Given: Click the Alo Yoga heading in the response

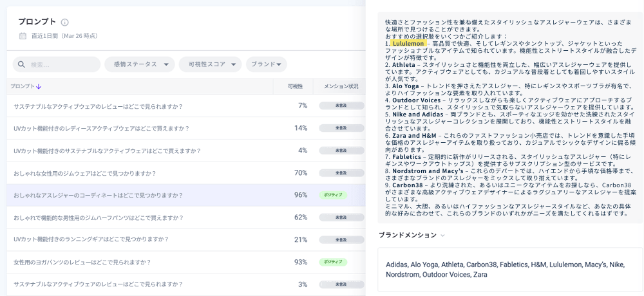Looking at the screenshot, I should tap(405, 87).
